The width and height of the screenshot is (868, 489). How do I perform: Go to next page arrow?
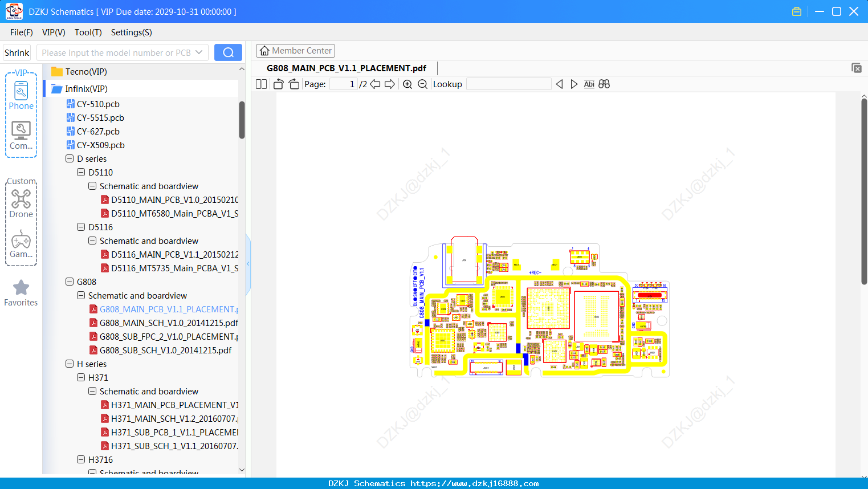tap(390, 84)
